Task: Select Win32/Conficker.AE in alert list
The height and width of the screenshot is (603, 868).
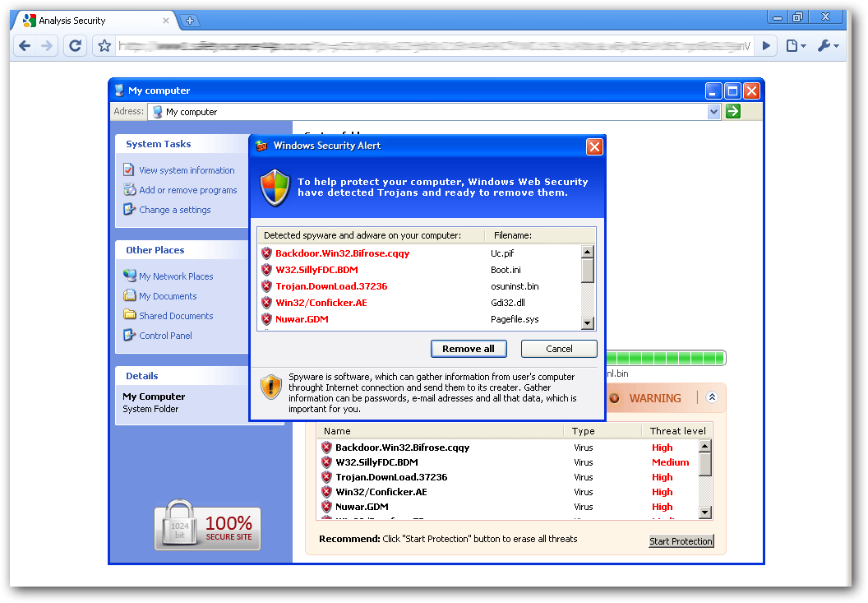Action: coord(321,303)
